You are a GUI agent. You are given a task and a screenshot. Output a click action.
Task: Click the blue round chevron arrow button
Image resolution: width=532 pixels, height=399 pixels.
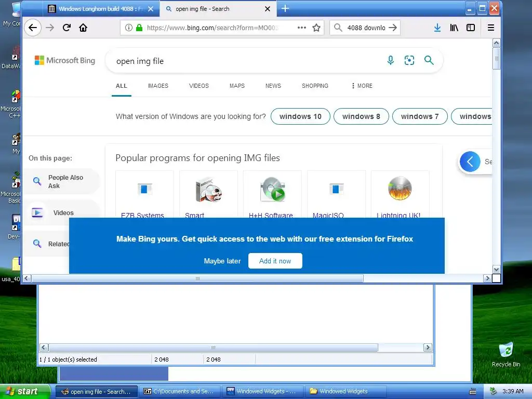pyautogui.click(x=470, y=162)
